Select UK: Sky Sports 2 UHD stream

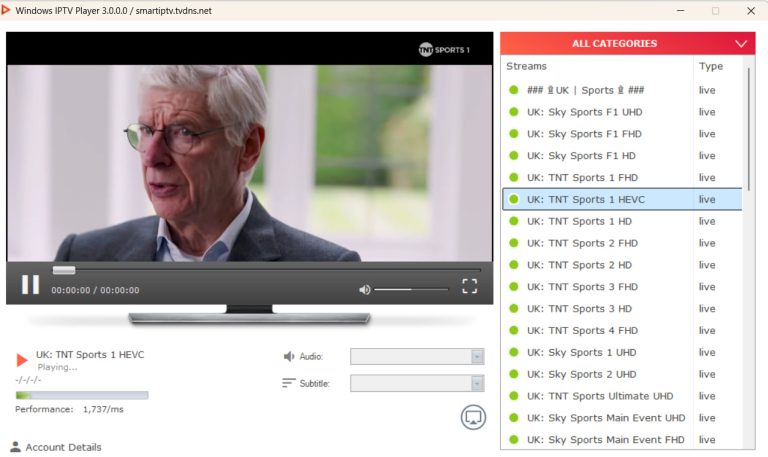point(622,374)
